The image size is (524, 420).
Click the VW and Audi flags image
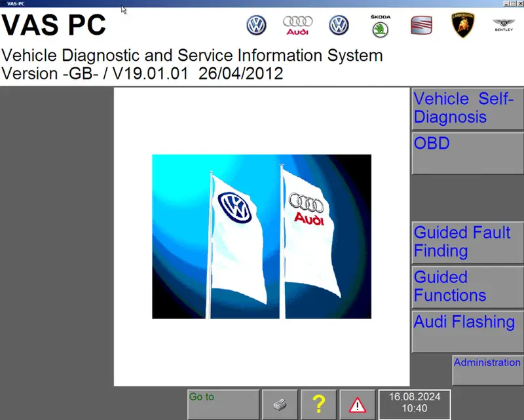261,237
